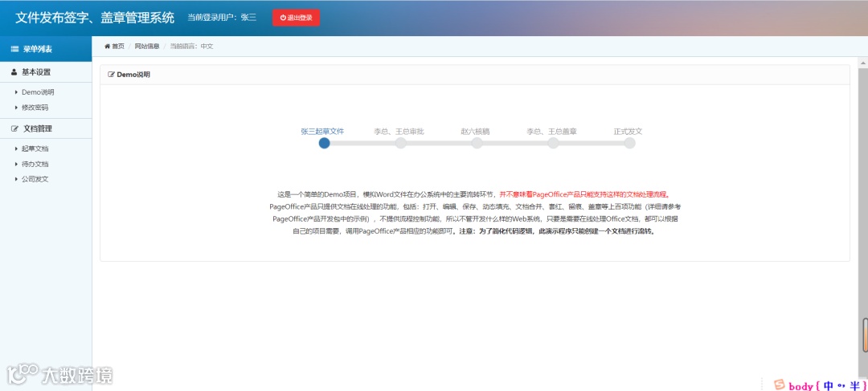Toggle the 半 half-width mode indicator
Viewport: 868px width, 391px height.
pos(854,385)
